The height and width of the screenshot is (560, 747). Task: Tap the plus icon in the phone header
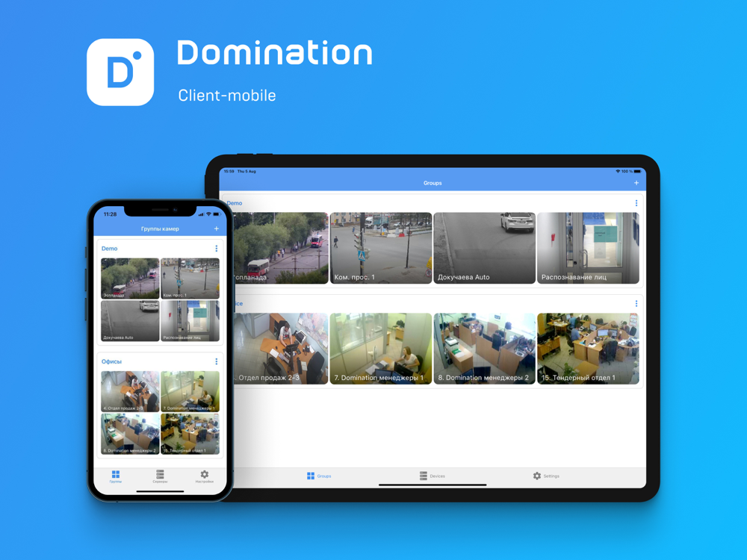[217, 228]
